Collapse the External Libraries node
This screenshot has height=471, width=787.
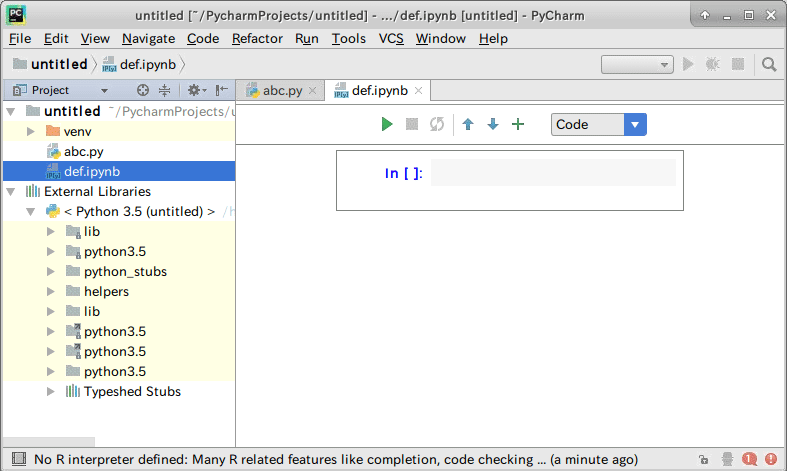(x=11, y=191)
